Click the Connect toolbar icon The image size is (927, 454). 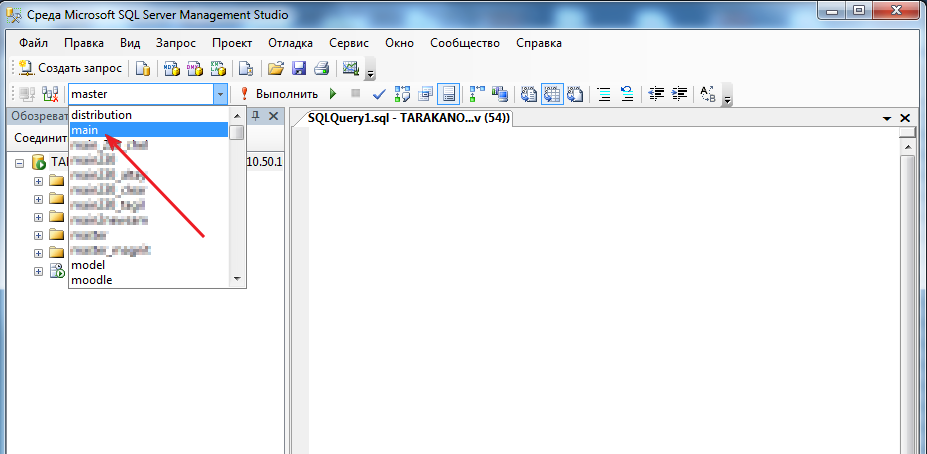27,93
